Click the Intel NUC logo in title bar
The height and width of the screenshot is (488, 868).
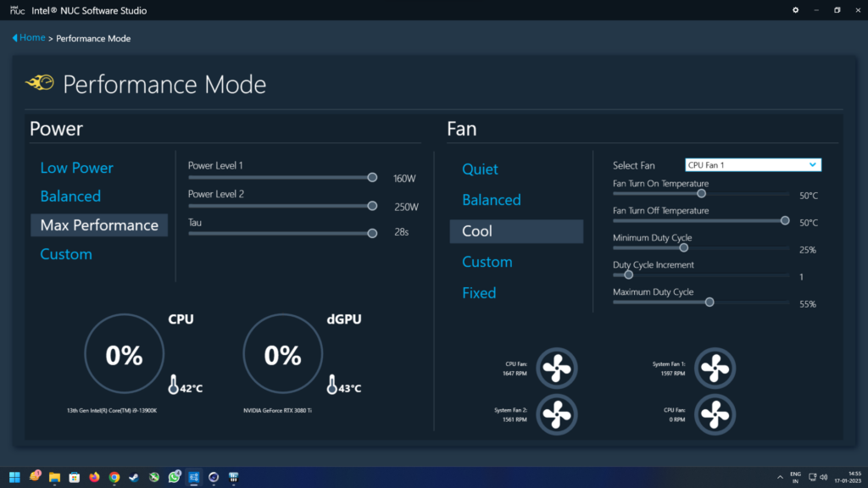click(17, 10)
